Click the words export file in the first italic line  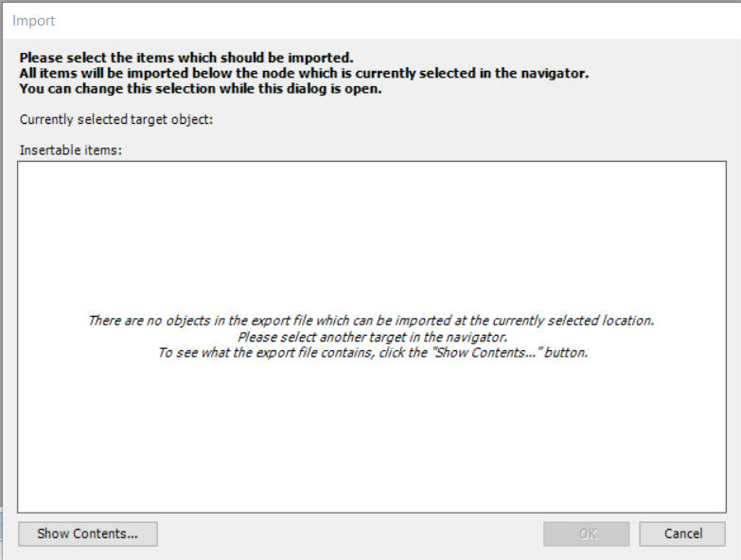pyautogui.click(x=303, y=321)
